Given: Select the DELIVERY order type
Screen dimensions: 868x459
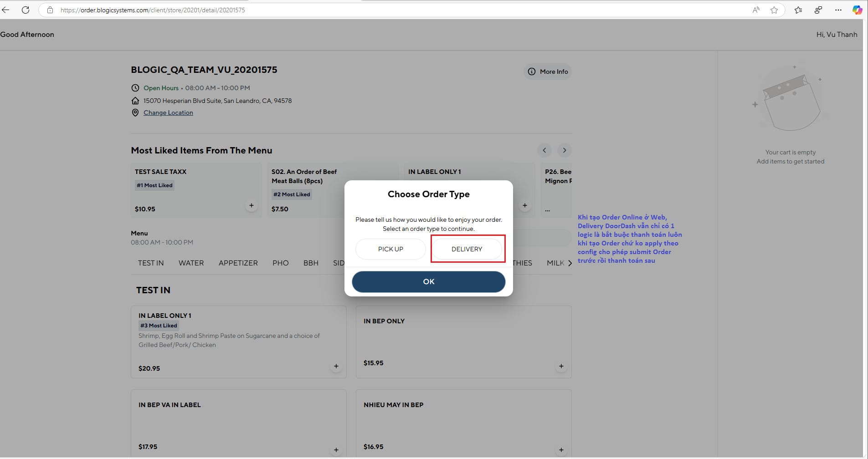Looking at the screenshot, I should pyautogui.click(x=467, y=249).
